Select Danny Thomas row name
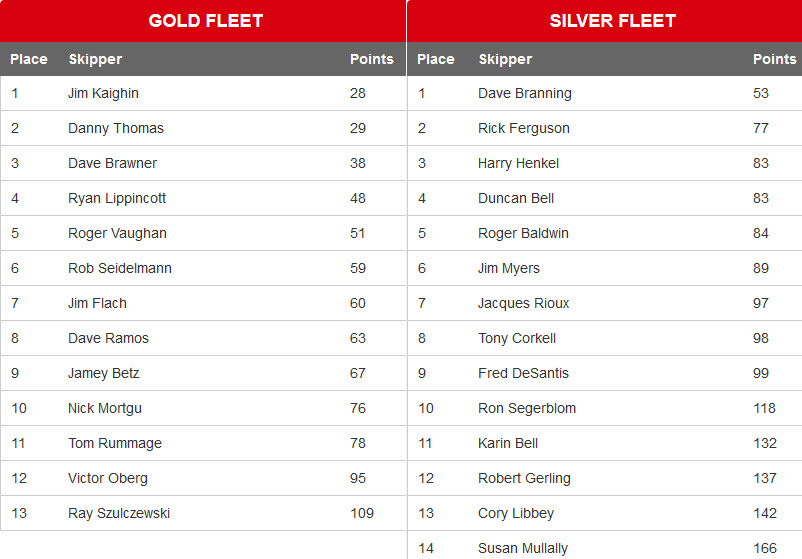The width and height of the screenshot is (802, 559). [116, 128]
